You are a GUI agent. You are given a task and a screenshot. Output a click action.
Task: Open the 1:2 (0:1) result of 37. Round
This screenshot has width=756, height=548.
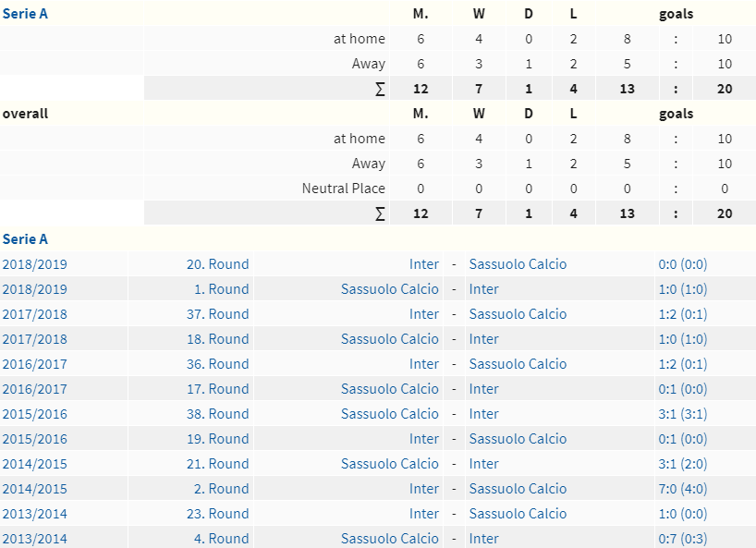tap(683, 314)
